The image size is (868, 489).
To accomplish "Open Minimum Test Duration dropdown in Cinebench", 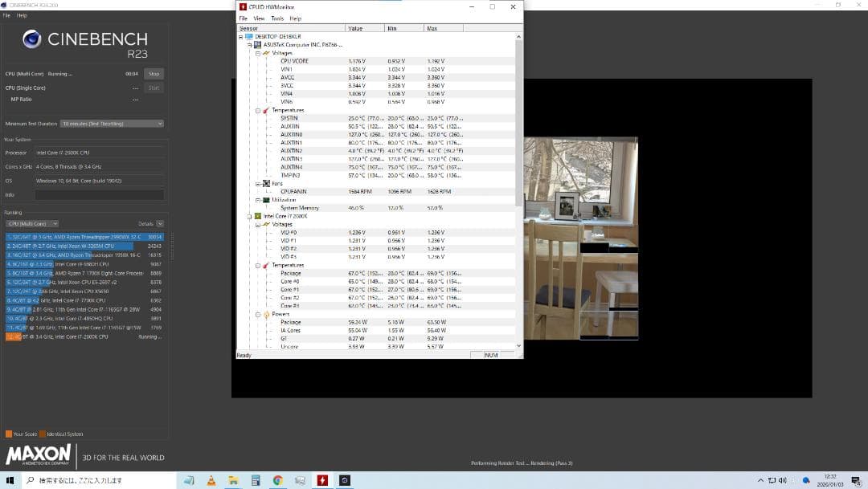I will tap(112, 124).
